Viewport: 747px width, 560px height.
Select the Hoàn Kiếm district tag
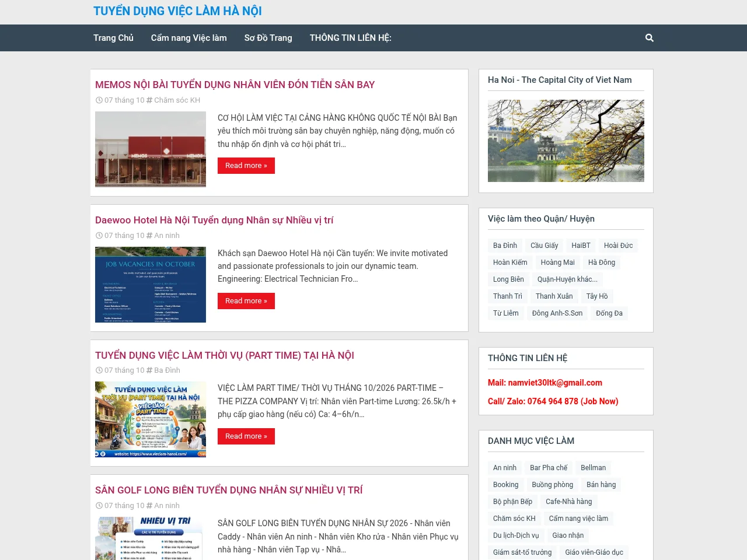pos(510,262)
